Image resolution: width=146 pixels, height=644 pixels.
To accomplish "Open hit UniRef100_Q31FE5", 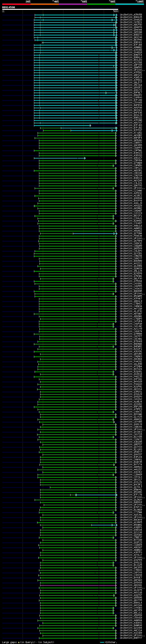I will (131, 560).
